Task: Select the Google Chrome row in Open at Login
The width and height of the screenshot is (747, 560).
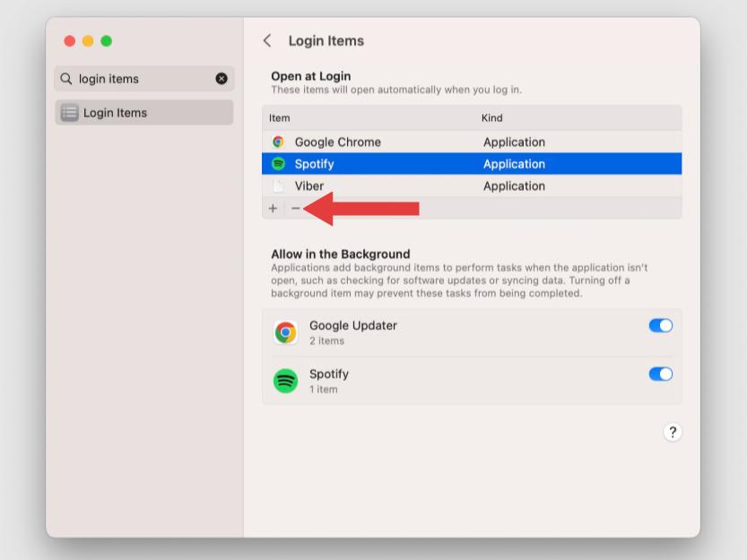Action: (472, 142)
